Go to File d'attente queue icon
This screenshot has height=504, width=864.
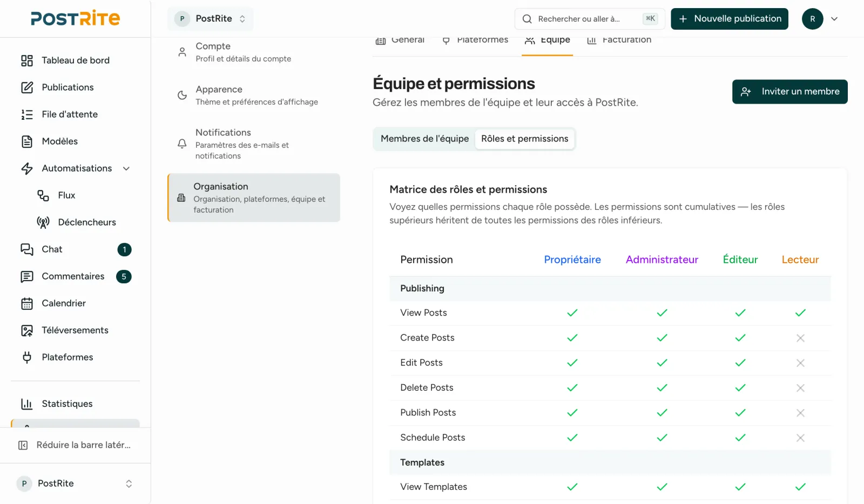27,114
